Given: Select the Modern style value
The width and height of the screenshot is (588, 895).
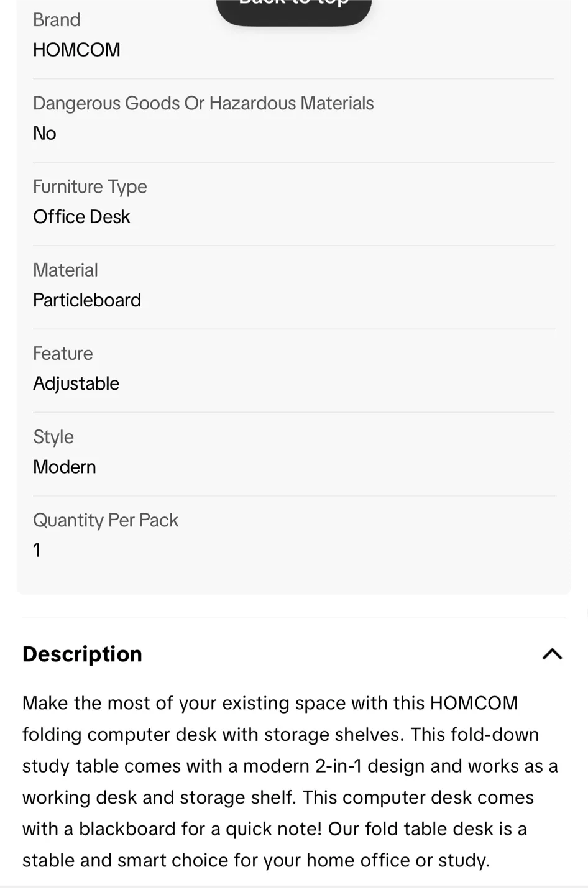Looking at the screenshot, I should (64, 466).
